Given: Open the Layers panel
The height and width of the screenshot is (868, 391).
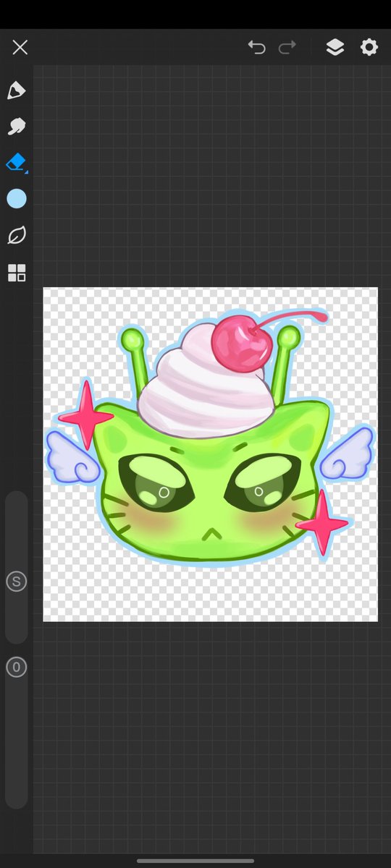Looking at the screenshot, I should pos(335,48).
